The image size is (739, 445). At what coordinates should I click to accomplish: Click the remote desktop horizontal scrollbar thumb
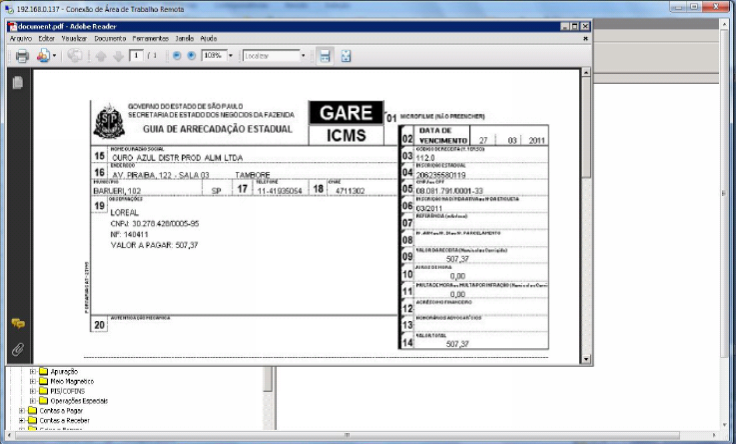tap(347, 435)
